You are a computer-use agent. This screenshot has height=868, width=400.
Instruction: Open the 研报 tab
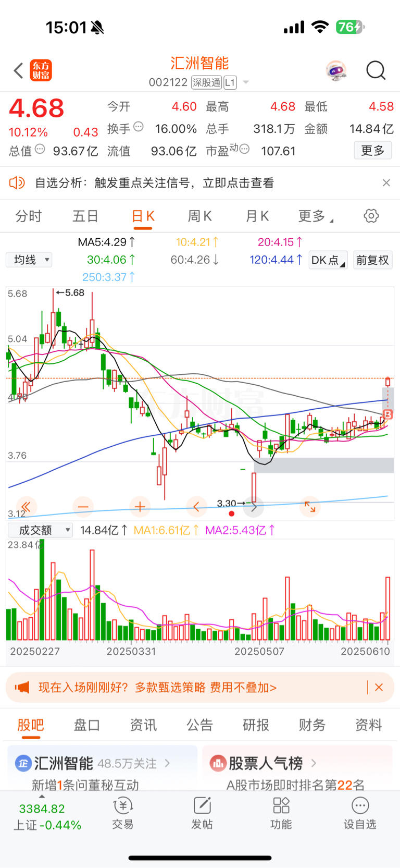(256, 725)
